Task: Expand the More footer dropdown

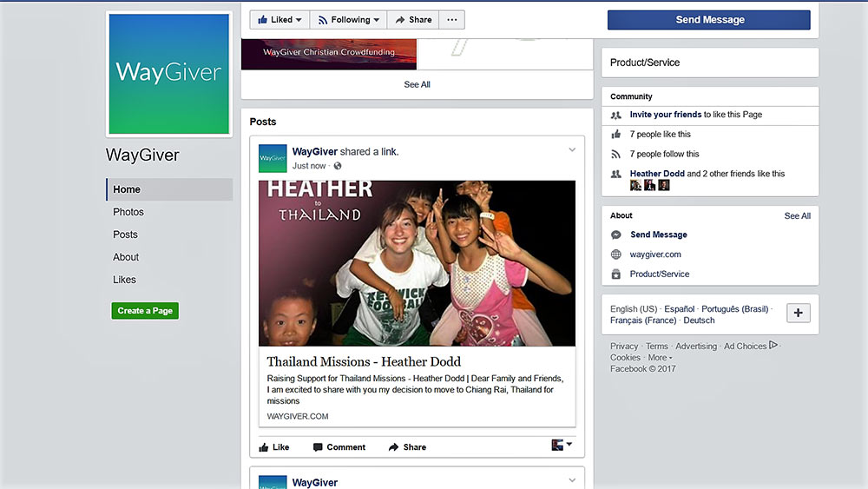Action: (x=660, y=358)
